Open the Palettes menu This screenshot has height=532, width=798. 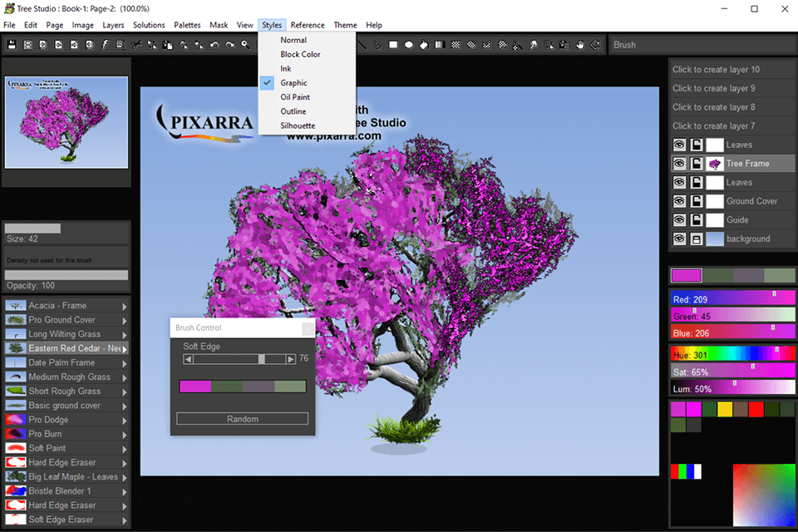coord(187,25)
